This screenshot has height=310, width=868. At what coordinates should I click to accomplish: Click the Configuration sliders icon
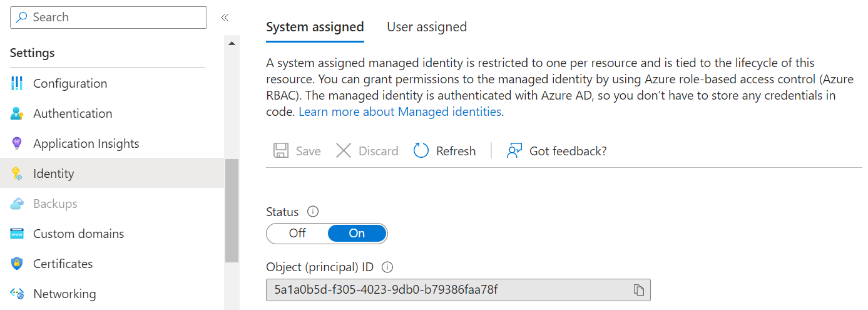17,83
